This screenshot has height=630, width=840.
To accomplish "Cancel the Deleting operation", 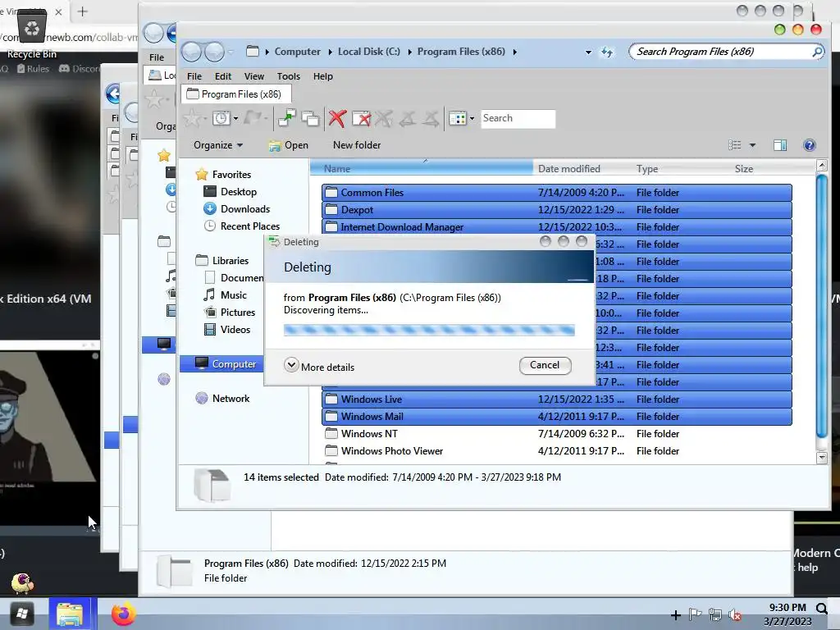I will click(x=545, y=365).
